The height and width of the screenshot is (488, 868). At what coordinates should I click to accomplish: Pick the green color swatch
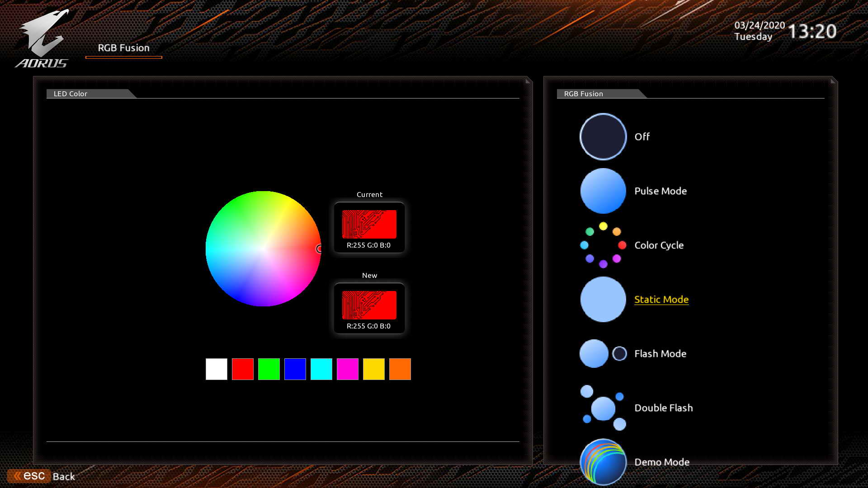pyautogui.click(x=269, y=369)
